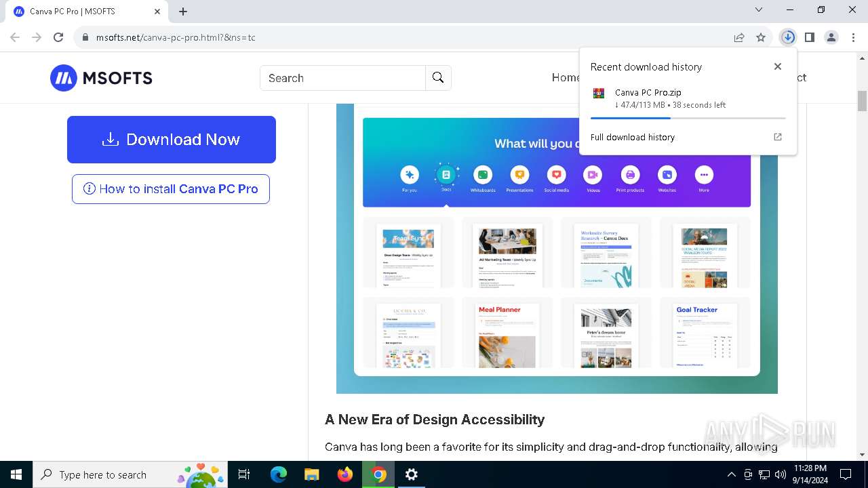
Task: Expand the Chrome tab search chevron
Action: (x=759, y=9)
